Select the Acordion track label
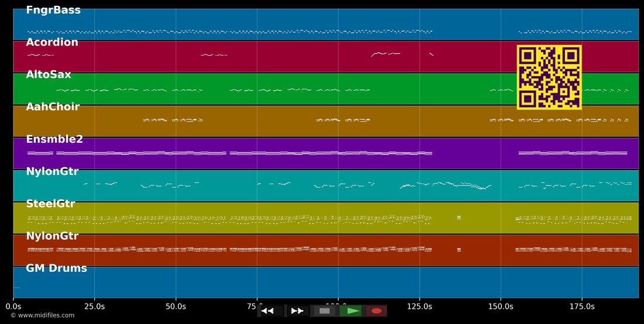This screenshot has width=644, height=324. tap(52, 42)
